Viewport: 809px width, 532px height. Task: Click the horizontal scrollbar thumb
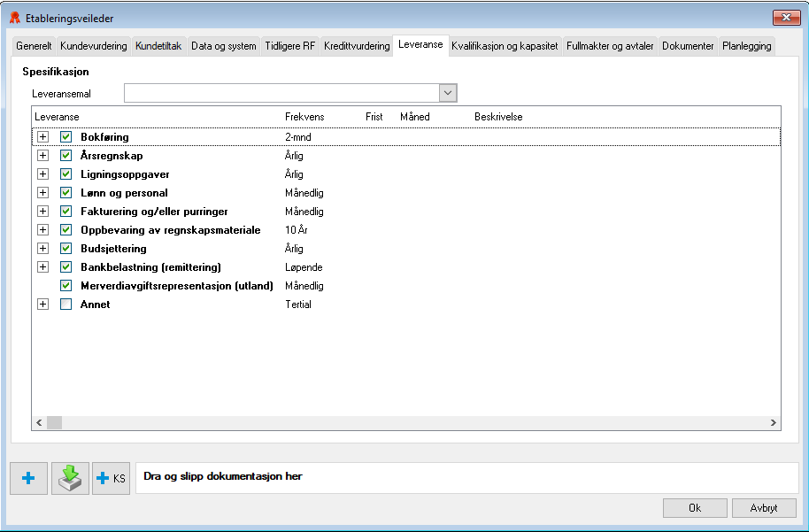[x=54, y=422]
